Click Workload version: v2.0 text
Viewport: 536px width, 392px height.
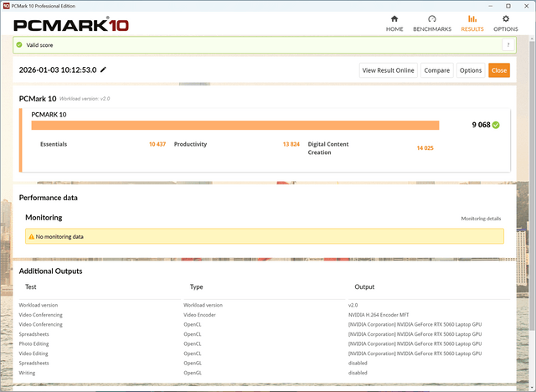tap(85, 99)
